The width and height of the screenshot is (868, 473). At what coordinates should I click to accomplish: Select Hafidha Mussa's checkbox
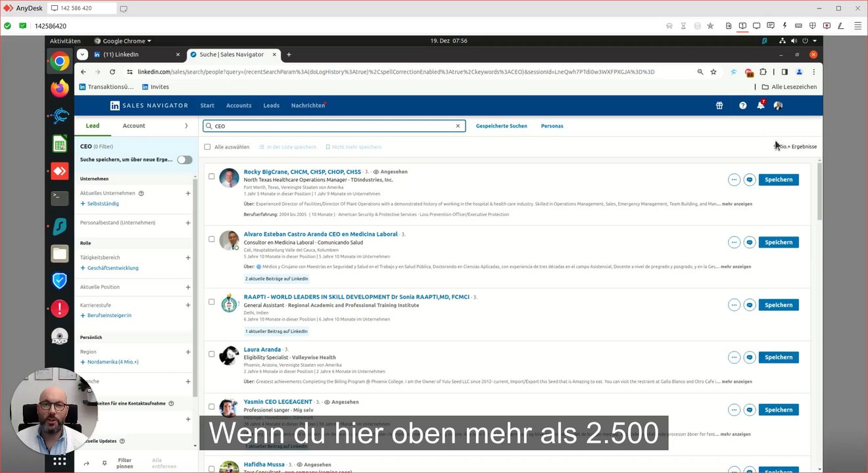tap(212, 468)
